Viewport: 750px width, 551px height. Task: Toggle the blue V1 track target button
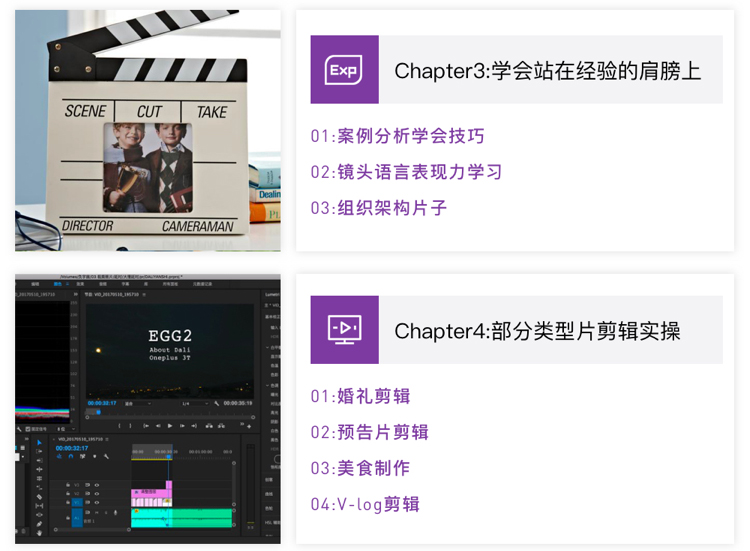pos(77,502)
